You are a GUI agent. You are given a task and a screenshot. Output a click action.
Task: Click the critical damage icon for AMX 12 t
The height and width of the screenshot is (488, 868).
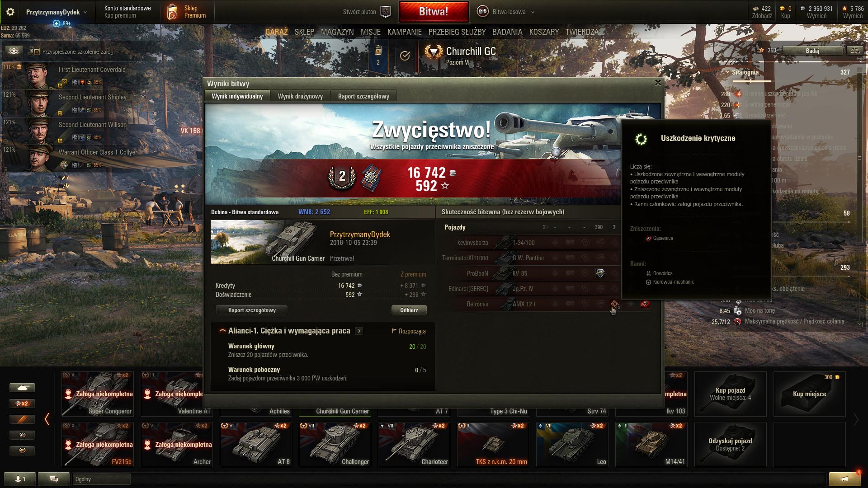tap(614, 304)
